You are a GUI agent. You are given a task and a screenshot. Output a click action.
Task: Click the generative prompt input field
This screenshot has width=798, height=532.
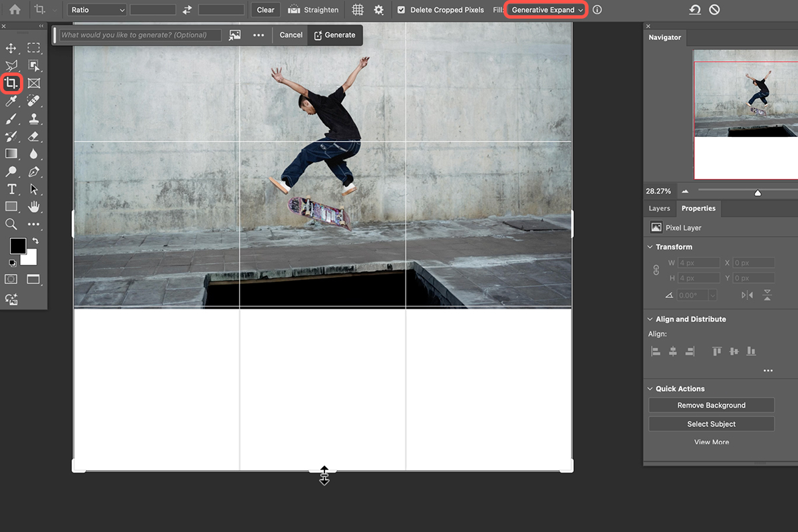pos(140,34)
